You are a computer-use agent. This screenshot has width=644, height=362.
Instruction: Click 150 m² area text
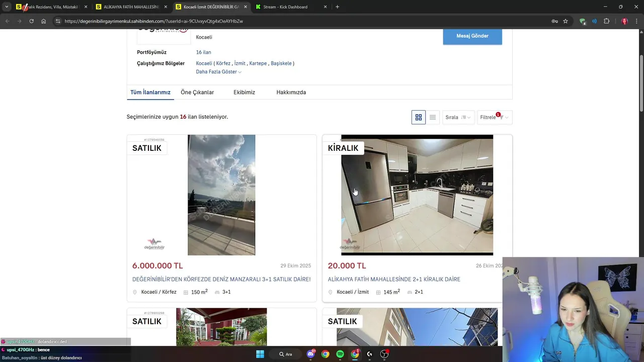199,292
